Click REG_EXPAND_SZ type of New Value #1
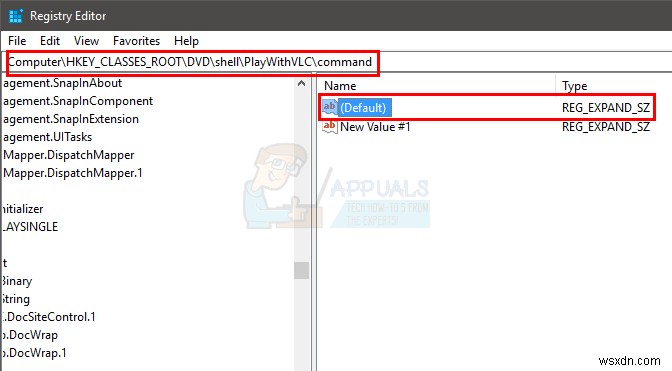 coord(606,127)
